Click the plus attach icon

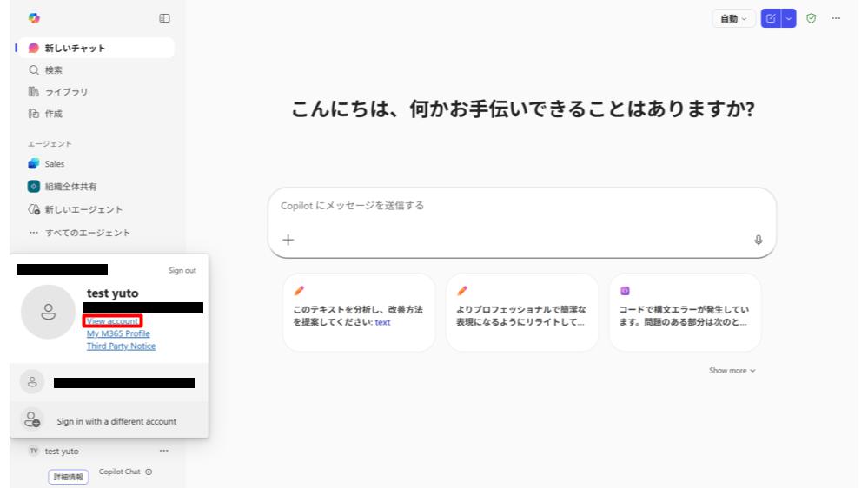click(x=288, y=240)
